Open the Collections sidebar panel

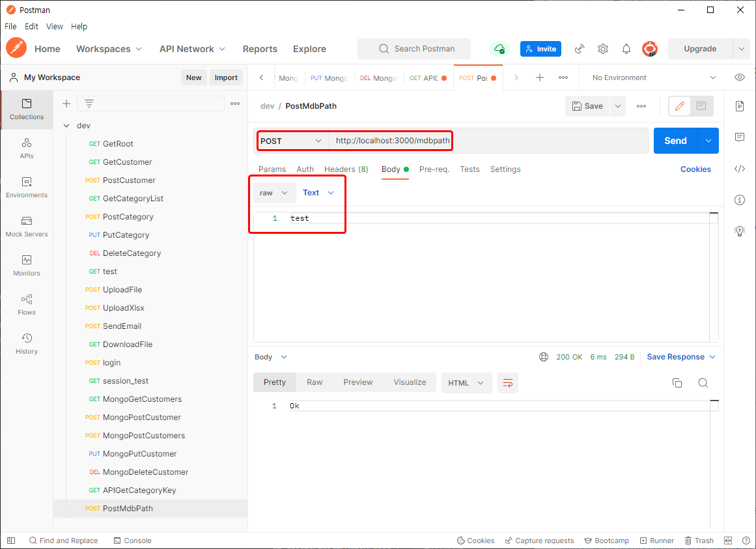coord(27,109)
